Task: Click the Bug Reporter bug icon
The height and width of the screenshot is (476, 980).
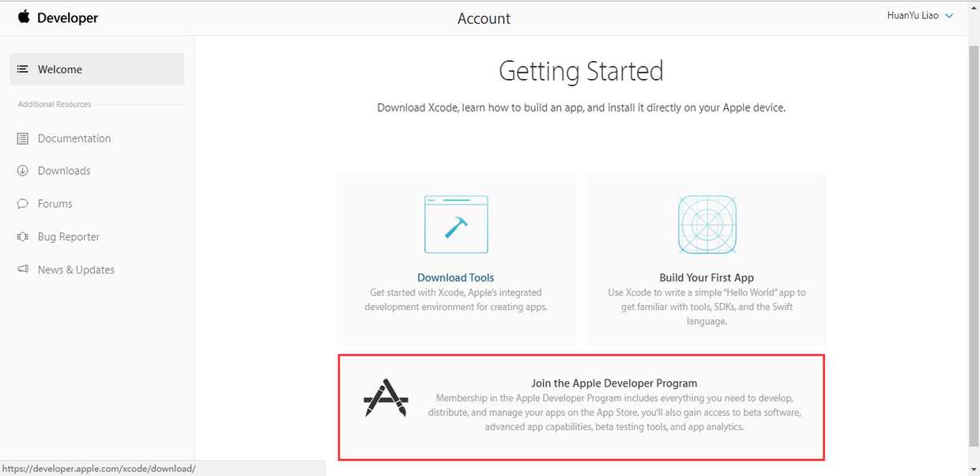Action: 22,237
